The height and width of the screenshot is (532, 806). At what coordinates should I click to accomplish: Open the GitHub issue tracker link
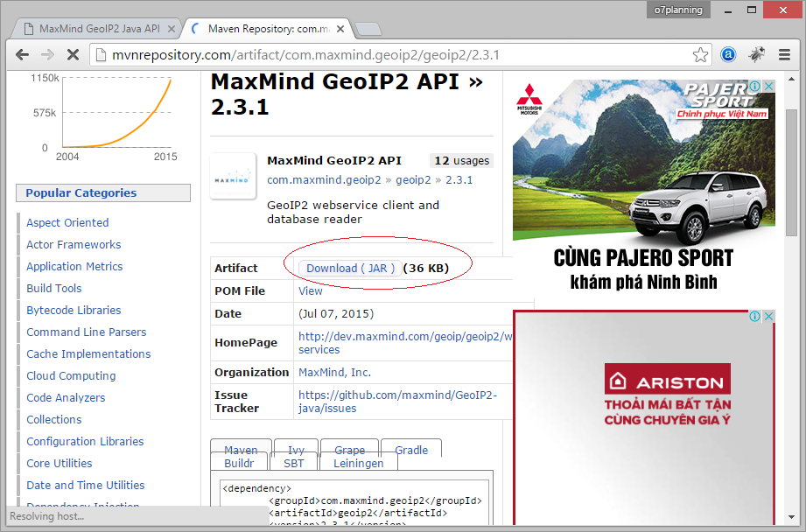pos(398,402)
